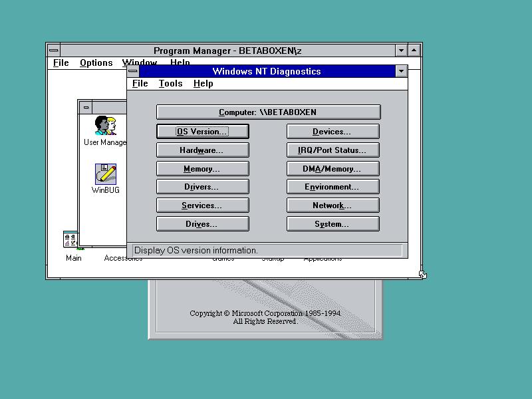The image size is (532, 399).
Task: Open the Window menu in Program Manager
Action: [x=140, y=62]
